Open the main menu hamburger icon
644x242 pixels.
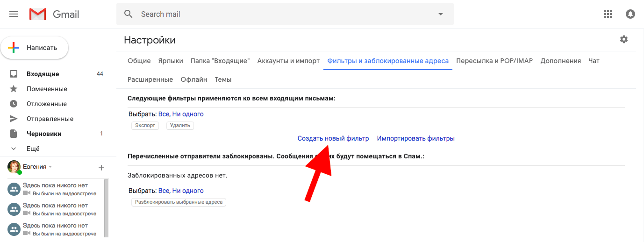click(14, 14)
